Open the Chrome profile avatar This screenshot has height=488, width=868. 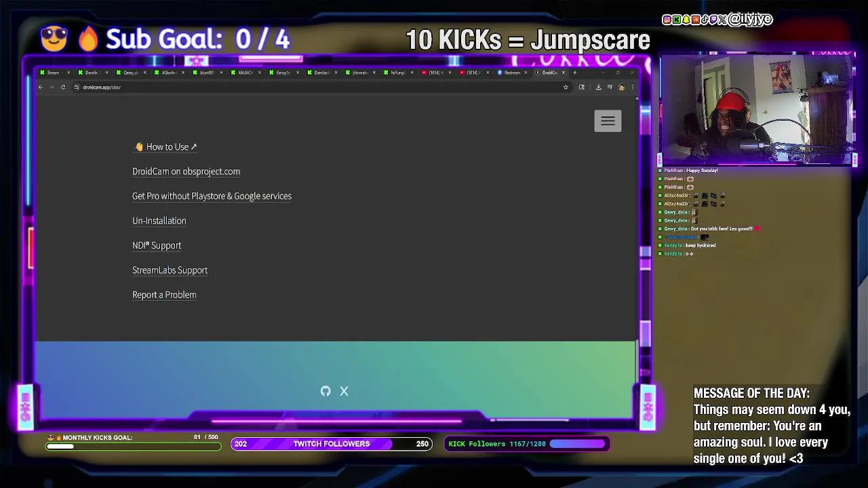click(621, 87)
